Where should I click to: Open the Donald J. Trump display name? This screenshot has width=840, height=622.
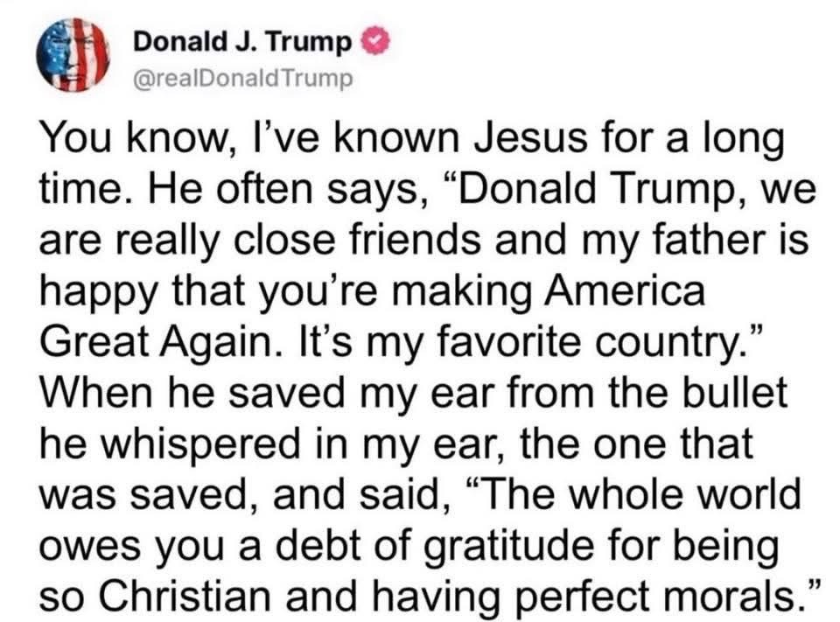pos(245,42)
